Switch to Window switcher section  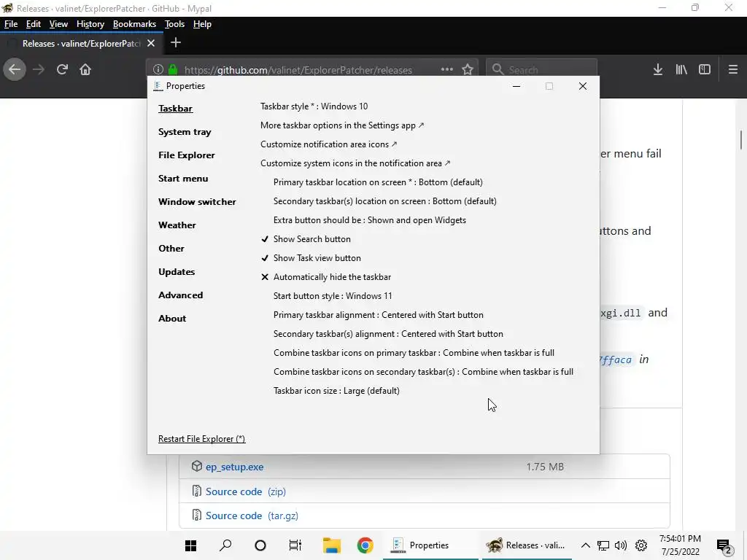pos(197,202)
